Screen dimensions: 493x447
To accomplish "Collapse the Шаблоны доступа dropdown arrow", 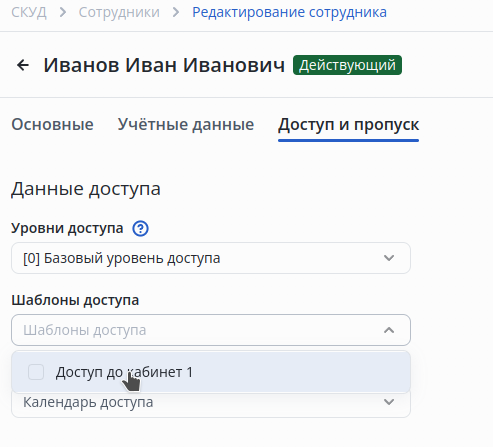I will (389, 330).
